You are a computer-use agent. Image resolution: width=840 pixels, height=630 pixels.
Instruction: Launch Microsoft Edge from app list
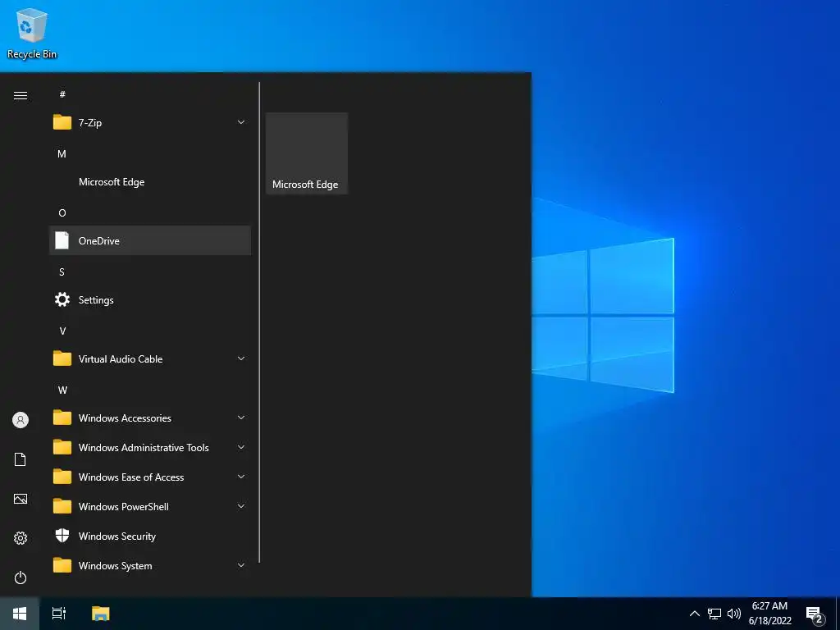112,181
